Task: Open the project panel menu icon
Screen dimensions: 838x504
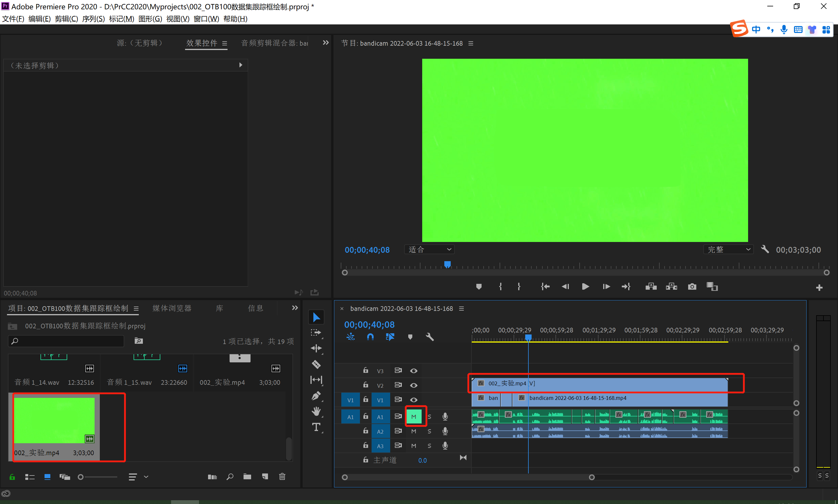Action: click(x=136, y=309)
